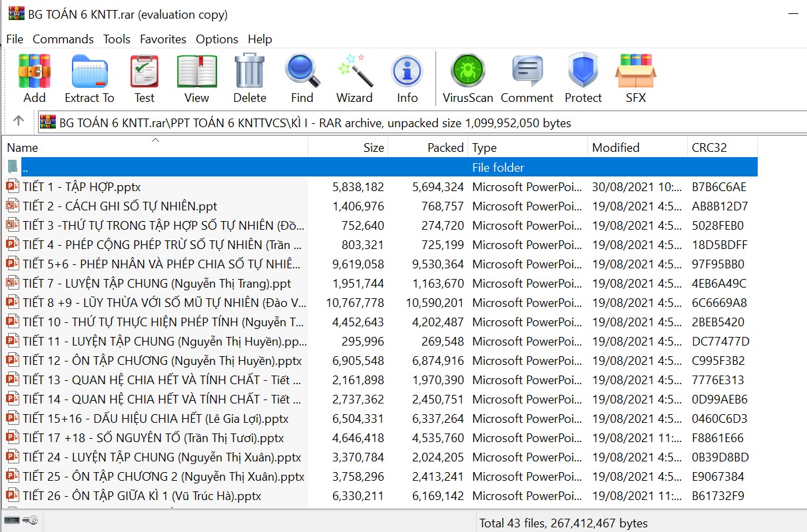Viewport: 807px width, 532px height.
Task: Select TIẾT 13 - QUAN HỆ CHIA HẾT file
Action: pyautogui.click(x=380, y=380)
